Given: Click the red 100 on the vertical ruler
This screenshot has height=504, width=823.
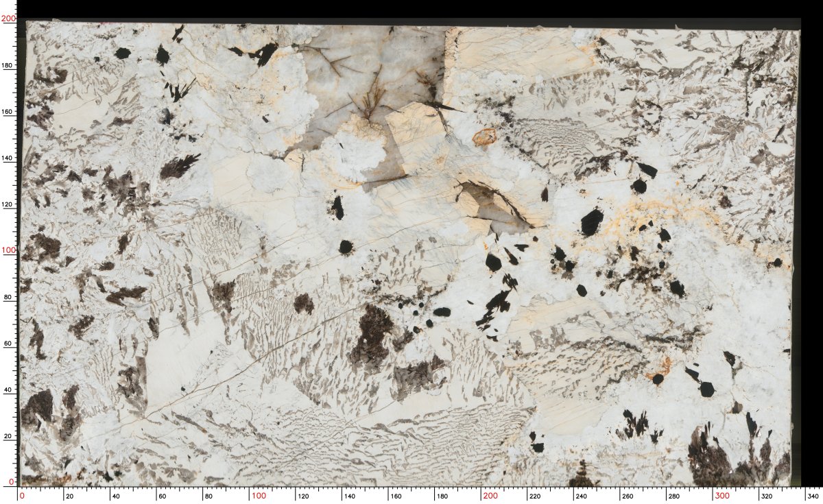Looking at the screenshot, I should coord(9,250).
